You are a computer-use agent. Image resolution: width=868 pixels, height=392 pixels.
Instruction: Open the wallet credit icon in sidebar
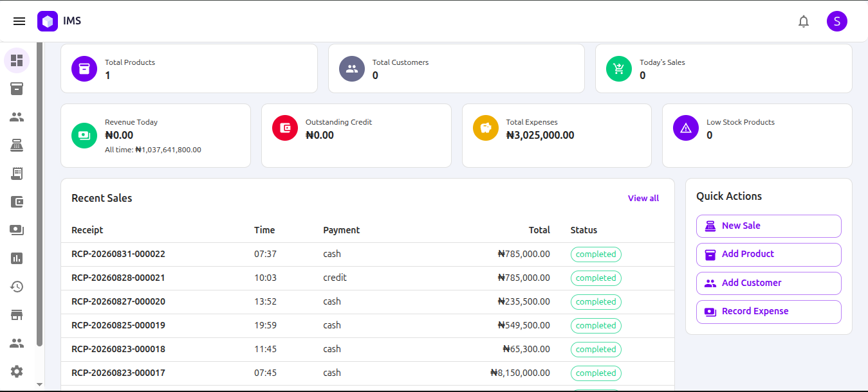click(17, 202)
